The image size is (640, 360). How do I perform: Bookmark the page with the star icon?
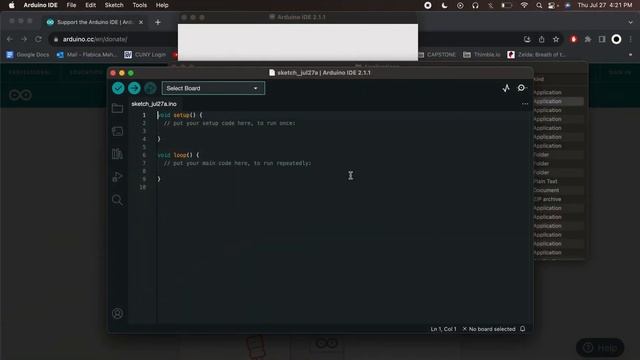coord(556,39)
